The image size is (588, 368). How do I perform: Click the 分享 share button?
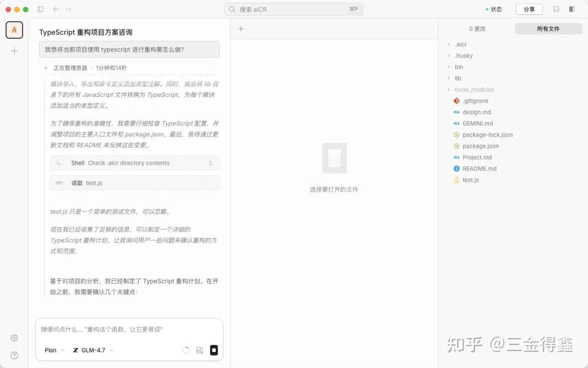coord(529,9)
